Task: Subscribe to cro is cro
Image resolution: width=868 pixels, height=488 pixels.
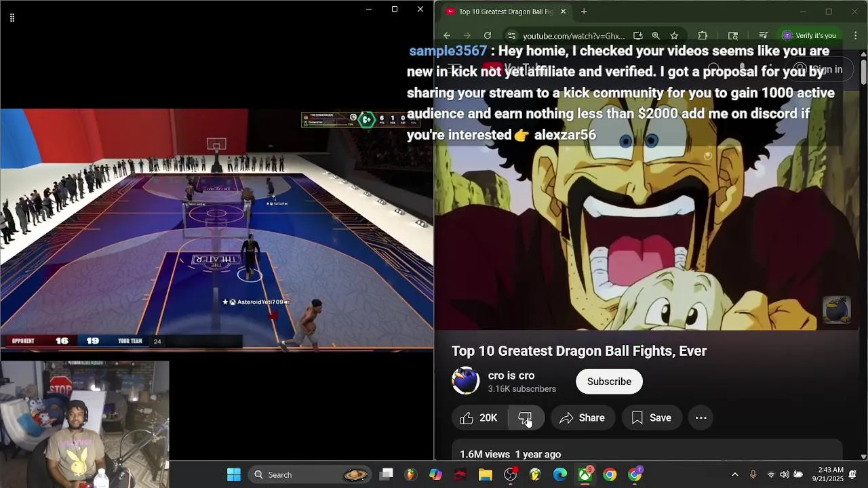Action: [609, 382]
